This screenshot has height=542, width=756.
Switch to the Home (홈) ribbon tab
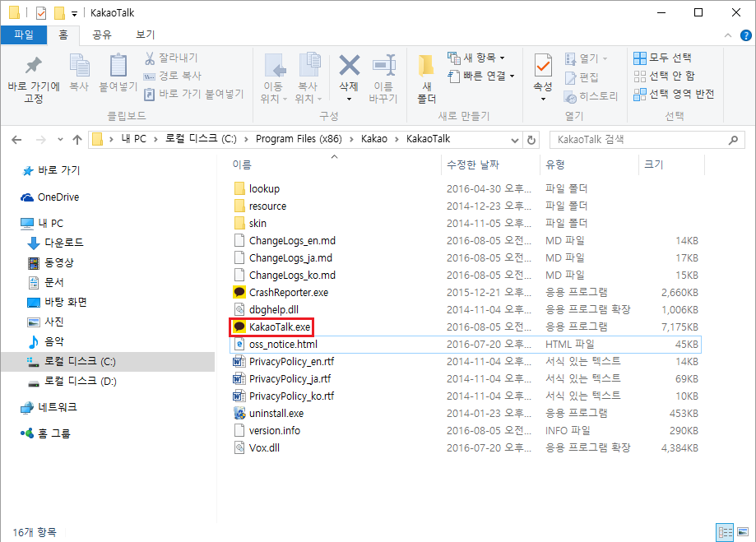coord(63,35)
